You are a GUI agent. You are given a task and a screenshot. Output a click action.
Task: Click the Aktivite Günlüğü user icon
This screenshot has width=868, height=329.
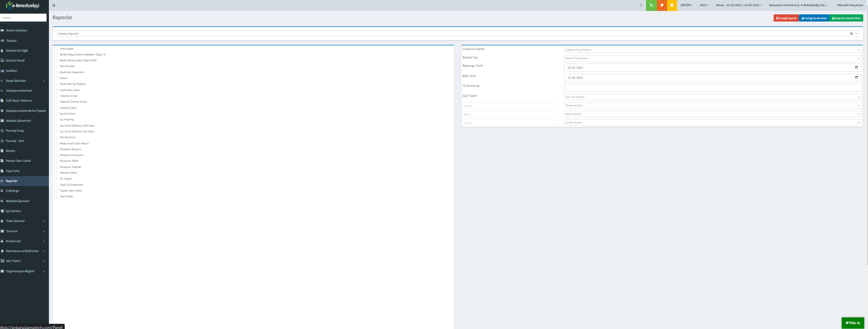tap(2, 51)
